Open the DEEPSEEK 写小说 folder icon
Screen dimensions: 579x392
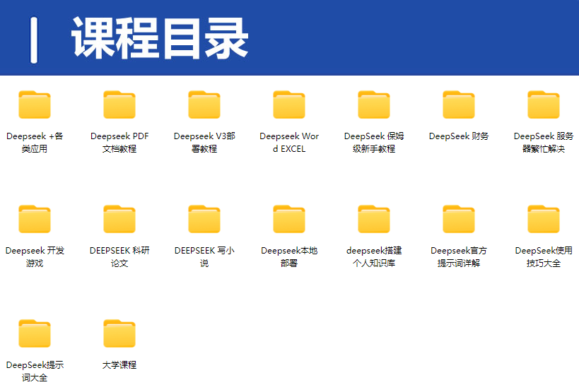(x=204, y=219)
